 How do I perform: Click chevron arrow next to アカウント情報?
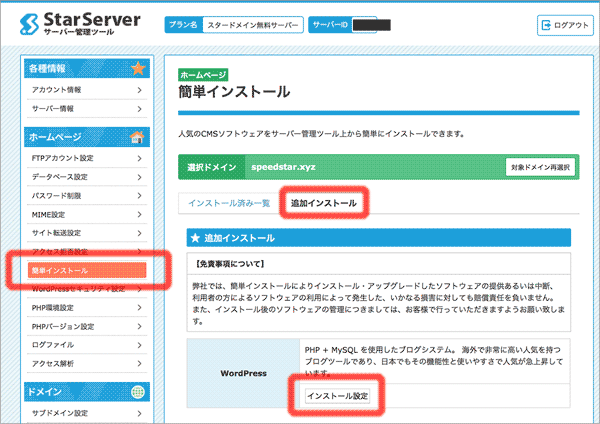(x=140, y=90)
